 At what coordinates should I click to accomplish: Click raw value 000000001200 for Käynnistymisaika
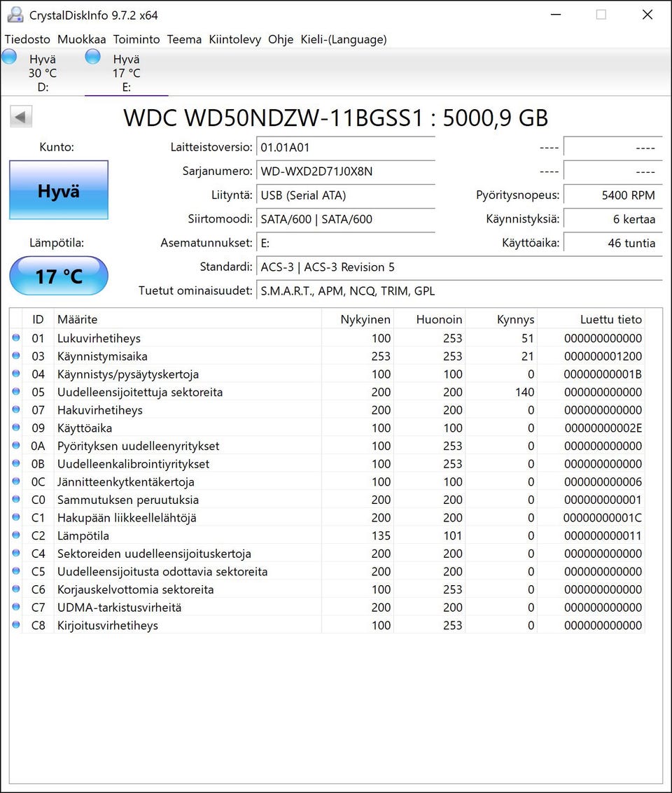(x=603, y=356)
